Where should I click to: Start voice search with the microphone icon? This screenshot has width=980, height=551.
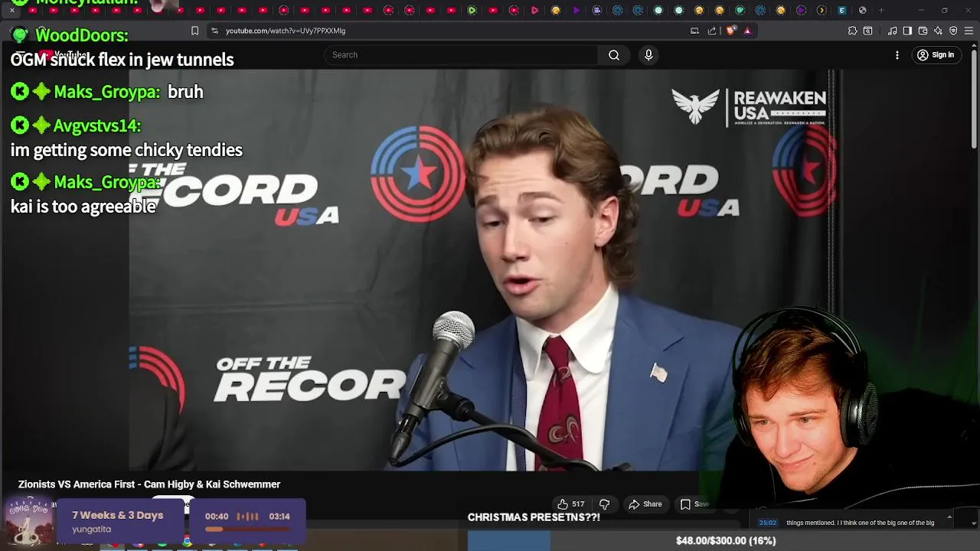648,55
